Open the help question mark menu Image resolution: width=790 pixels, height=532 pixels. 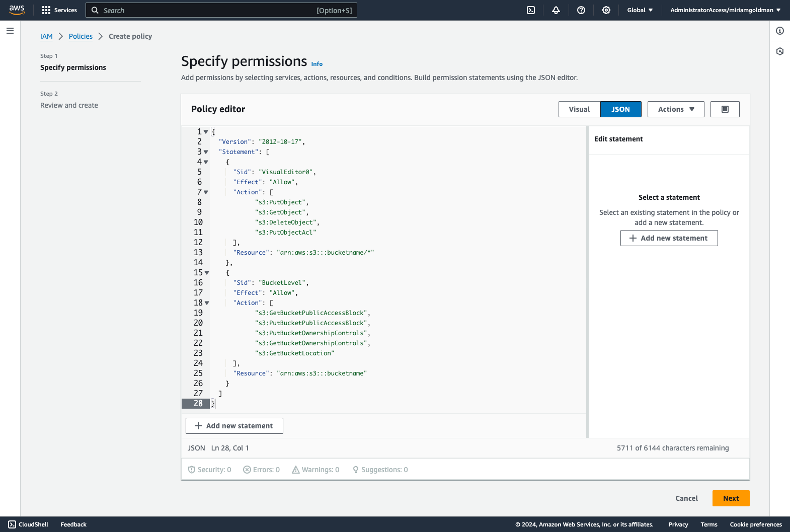point(581,10)
